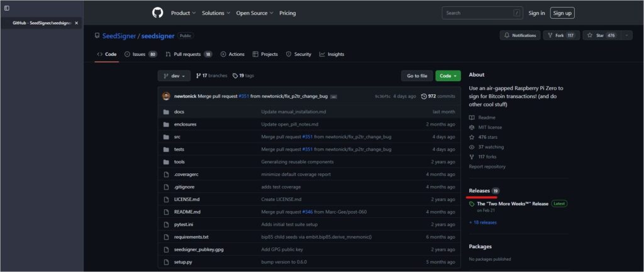Open the src folder

[177, 136]
